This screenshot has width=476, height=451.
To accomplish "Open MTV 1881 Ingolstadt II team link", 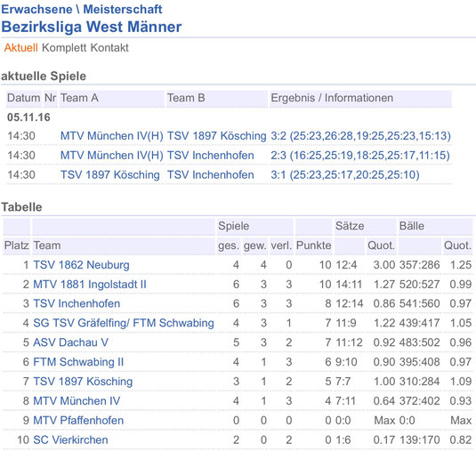I will [90, 285].
